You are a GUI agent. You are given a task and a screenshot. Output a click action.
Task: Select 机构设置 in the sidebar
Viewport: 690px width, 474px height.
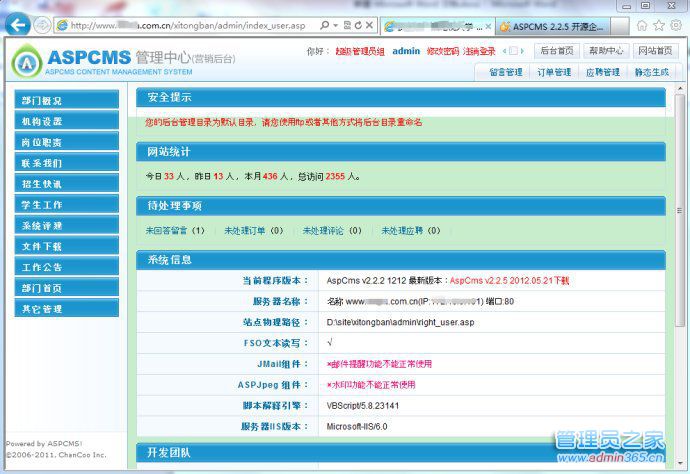66,121
